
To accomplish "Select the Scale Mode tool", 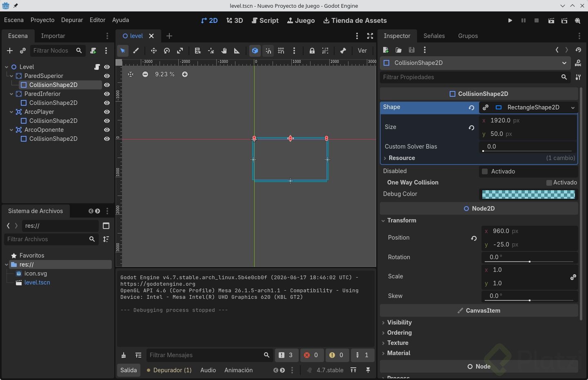I will click(180, 51).
